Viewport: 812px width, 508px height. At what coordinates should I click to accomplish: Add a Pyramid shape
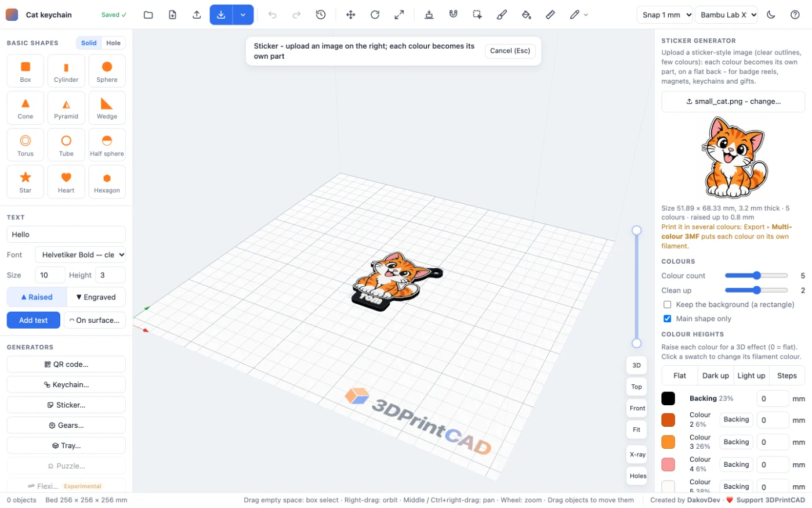tap(66, 108)
